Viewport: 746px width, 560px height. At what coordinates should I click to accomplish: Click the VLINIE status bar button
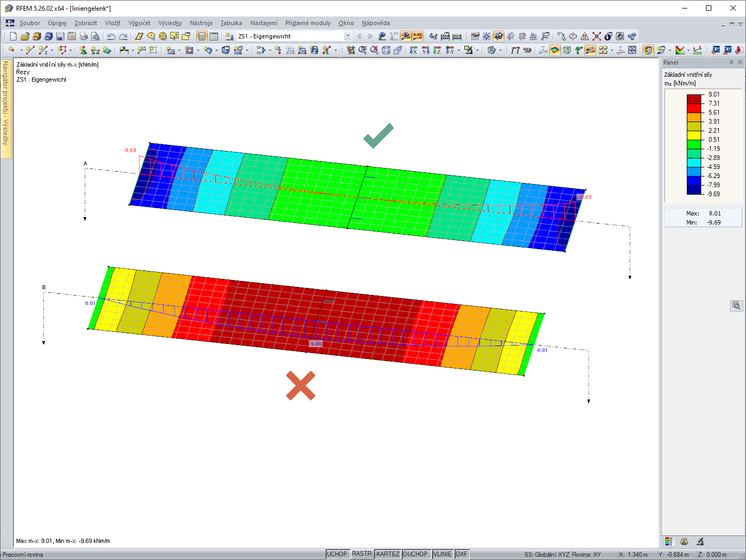tap(443, 554)
